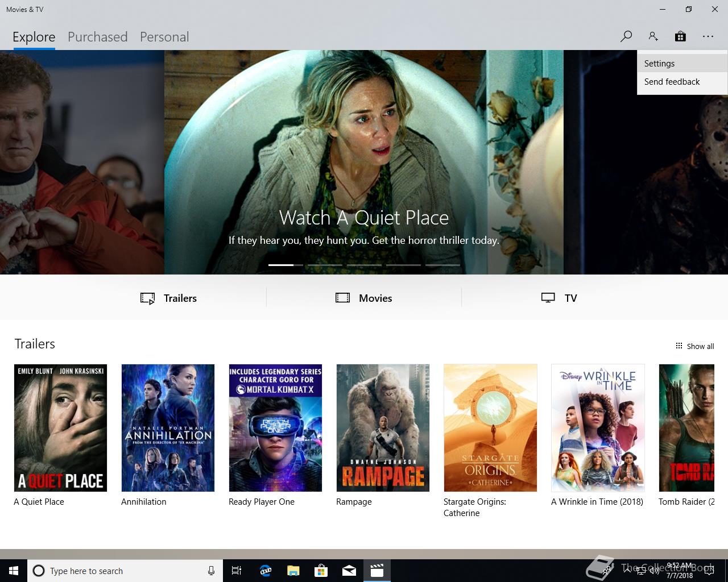Viewport: 728px width, 582px height.
Task: Click 'Ready Player One' title text
Action: coord(262,502)
